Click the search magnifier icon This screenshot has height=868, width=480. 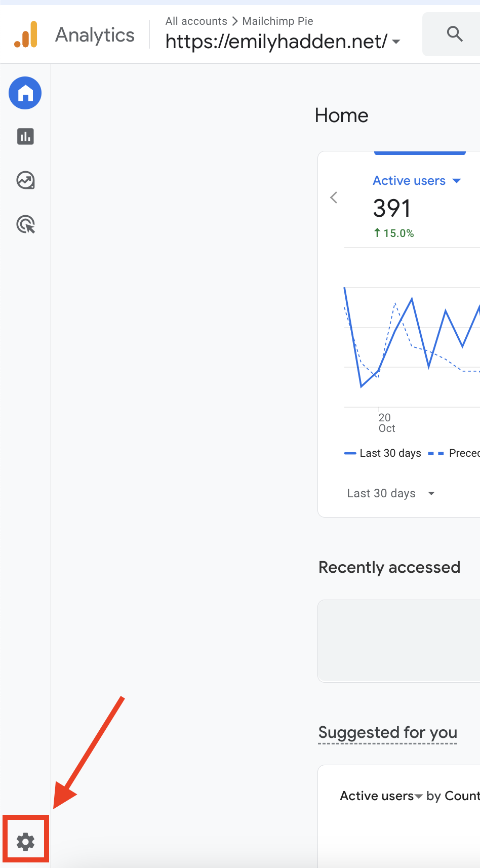pyautogui.click(x=455, y=34)
